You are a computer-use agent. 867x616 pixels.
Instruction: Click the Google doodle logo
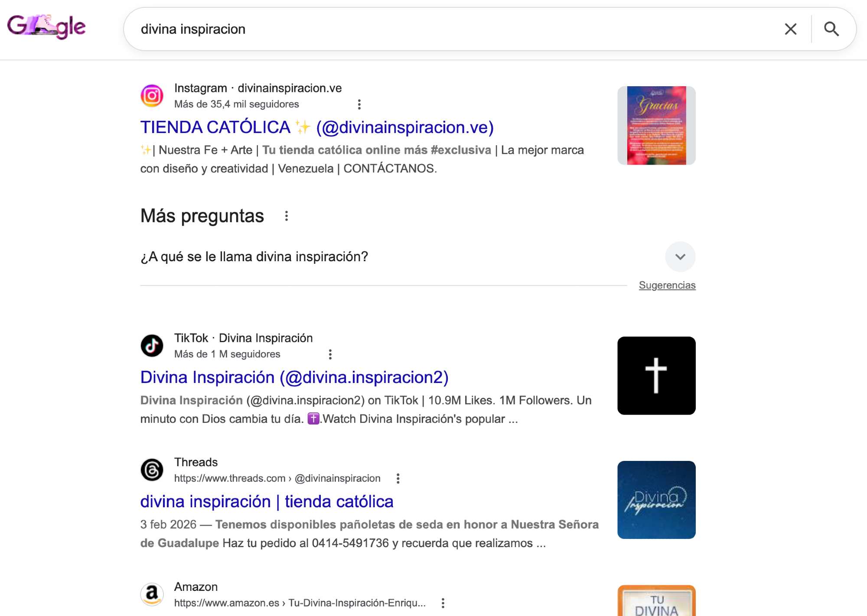click(x=47, y=27)
